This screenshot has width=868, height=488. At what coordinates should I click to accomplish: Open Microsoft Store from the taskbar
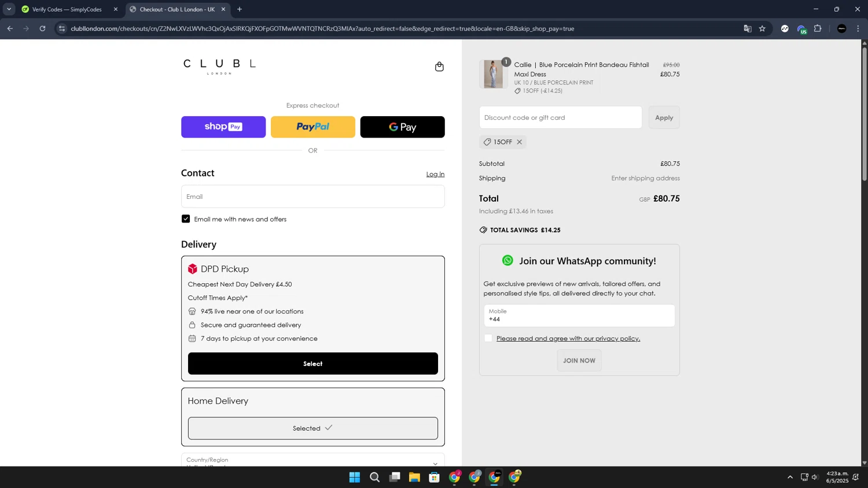(x=435, y=478)
